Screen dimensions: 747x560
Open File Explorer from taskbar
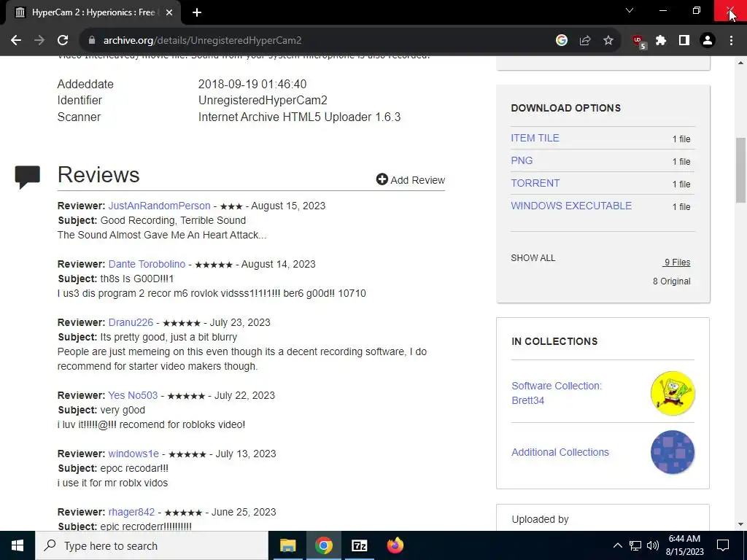coord(287,545)
